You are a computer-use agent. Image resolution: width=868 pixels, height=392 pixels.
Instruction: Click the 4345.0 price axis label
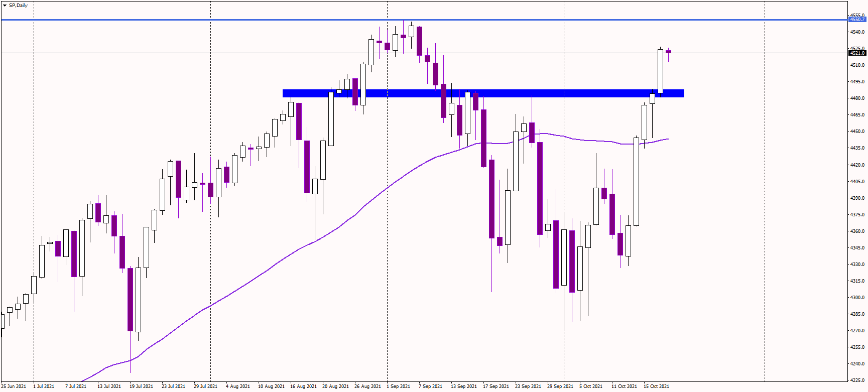tap(857, 248)
